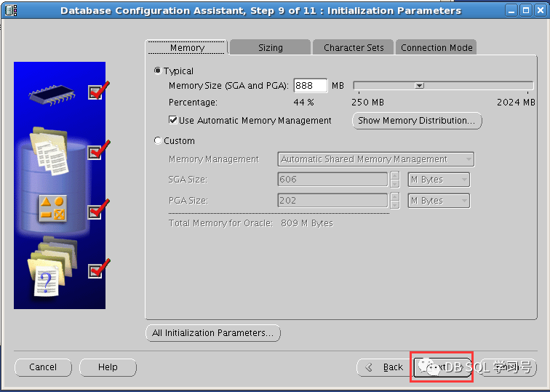
Task: Decrease the PGA Size with the down arrow
Action: tap(395, 204)
